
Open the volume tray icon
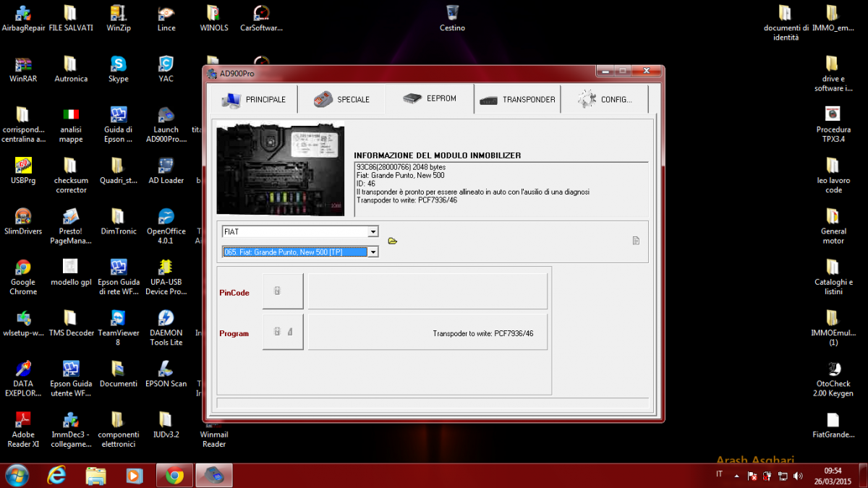click(798, 476)
